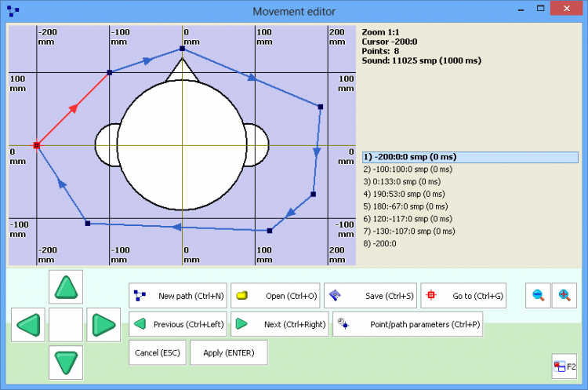Advance with Next (Ctrl+Right) button
588x390 pixels.
280,324
